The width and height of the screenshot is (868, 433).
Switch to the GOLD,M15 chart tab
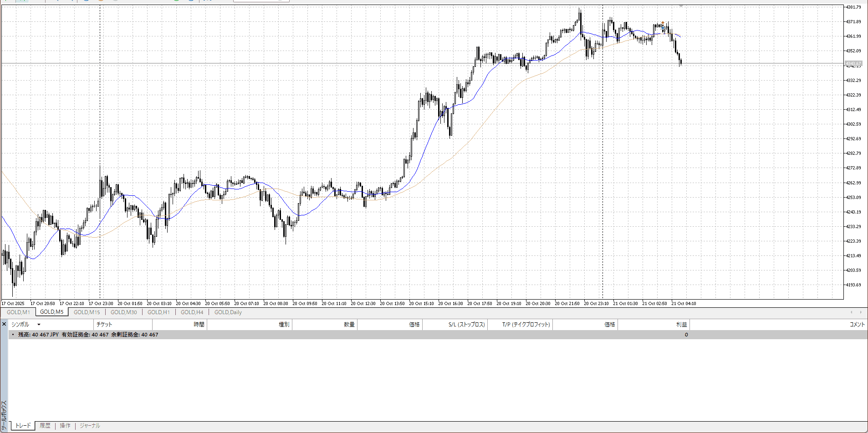pyautogui.click(x=87, y=312)
